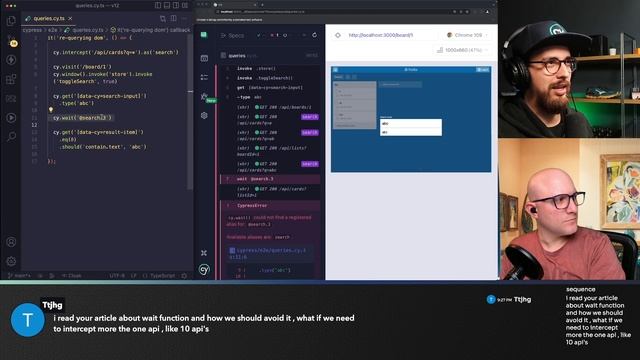The width and height of the screenshot is (640, 360).
Task: Click the wait @search.3 failed command entry
Action: click(x=270, y=179)
